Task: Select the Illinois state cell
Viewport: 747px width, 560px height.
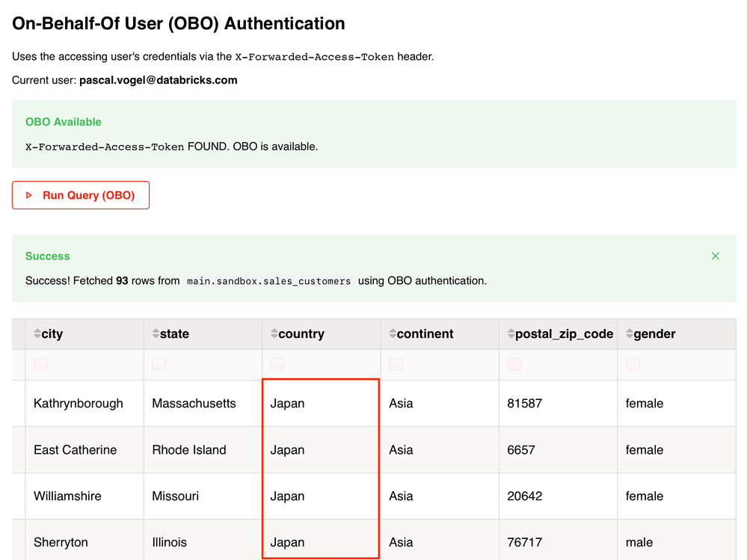Action: [x=203, y=541]
